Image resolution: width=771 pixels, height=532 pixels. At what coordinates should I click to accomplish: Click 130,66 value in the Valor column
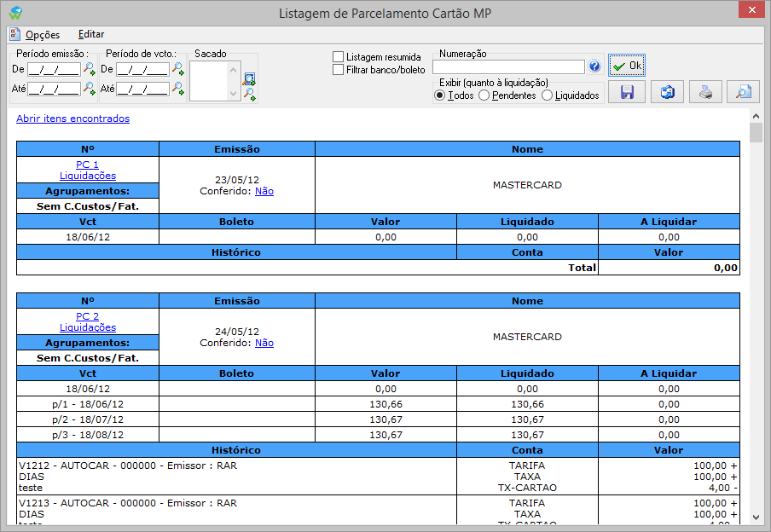coord(386,404)
